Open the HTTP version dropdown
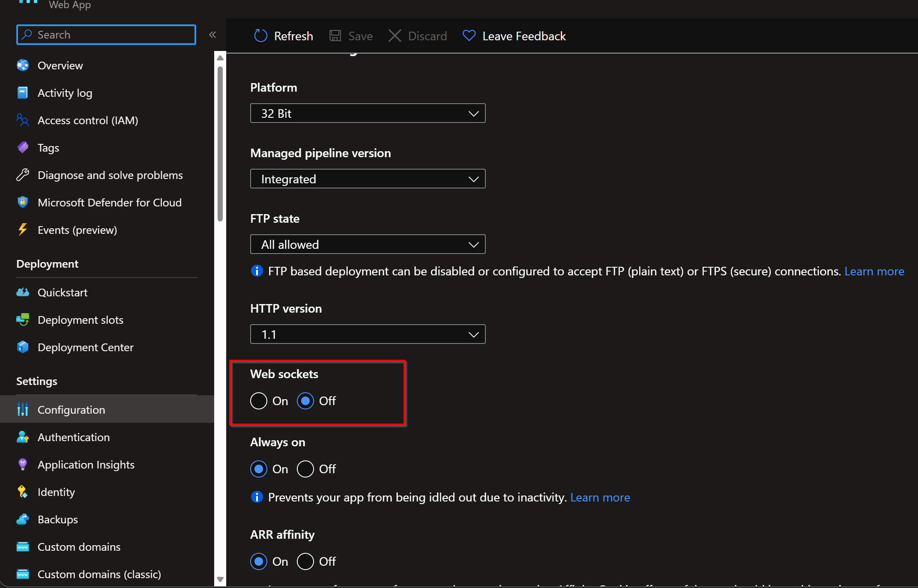The height and width of the screenshot is (588, 918). pos(368,334)
